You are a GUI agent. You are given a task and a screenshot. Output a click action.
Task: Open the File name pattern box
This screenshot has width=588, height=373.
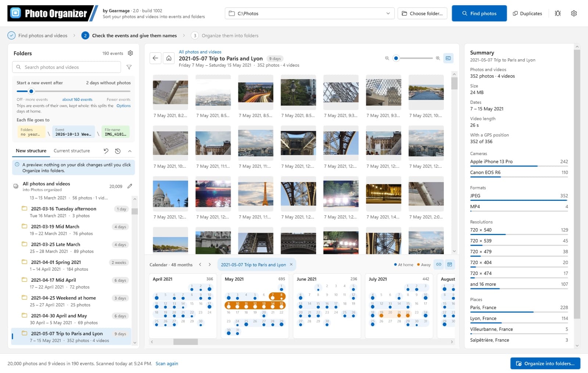[115, 132]
